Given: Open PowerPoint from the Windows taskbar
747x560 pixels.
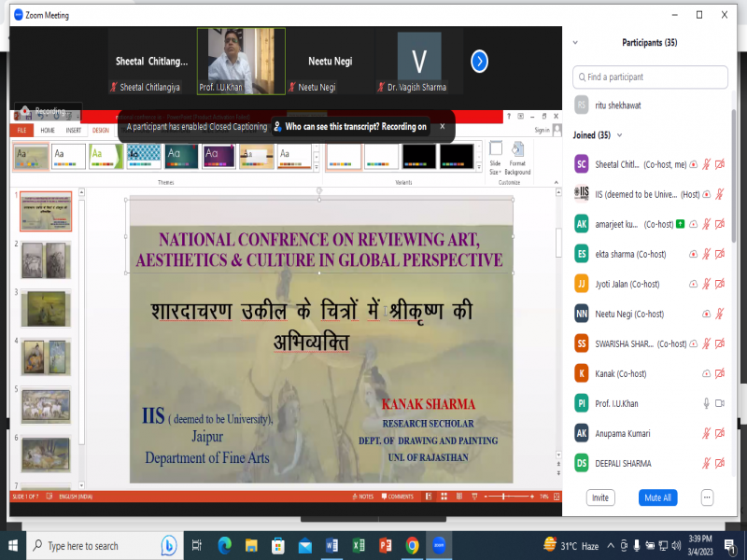Looking at the screenshot, I should [x=385, y=545].
